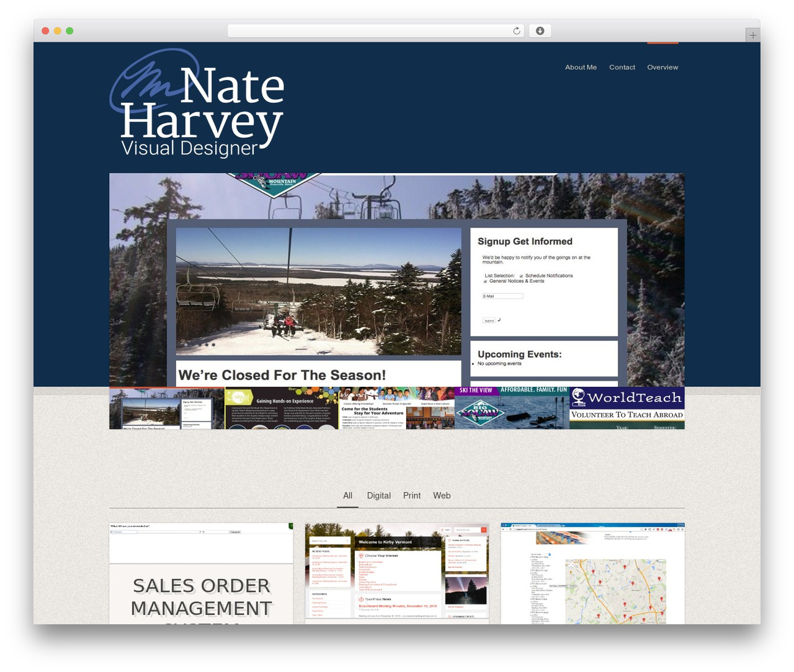Select the Come for the Students thumbnail

397,409
